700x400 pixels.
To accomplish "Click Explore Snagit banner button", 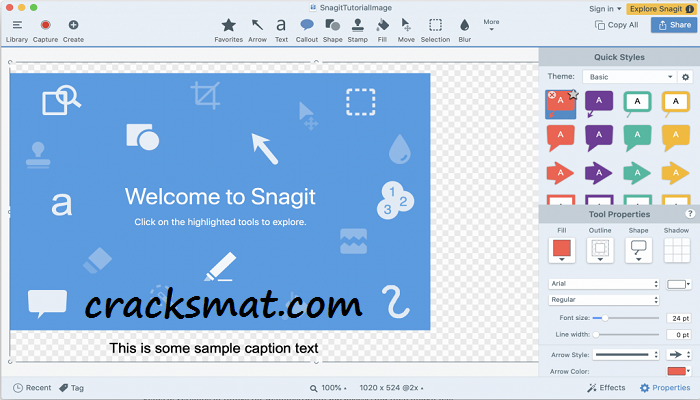I will (661, 9).
